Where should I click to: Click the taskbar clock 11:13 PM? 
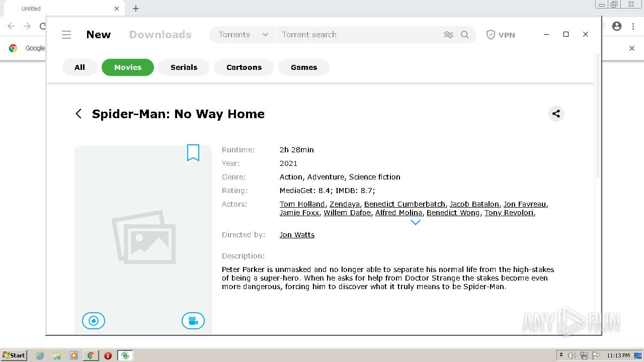pyautogui.click(x=618, y=355)
